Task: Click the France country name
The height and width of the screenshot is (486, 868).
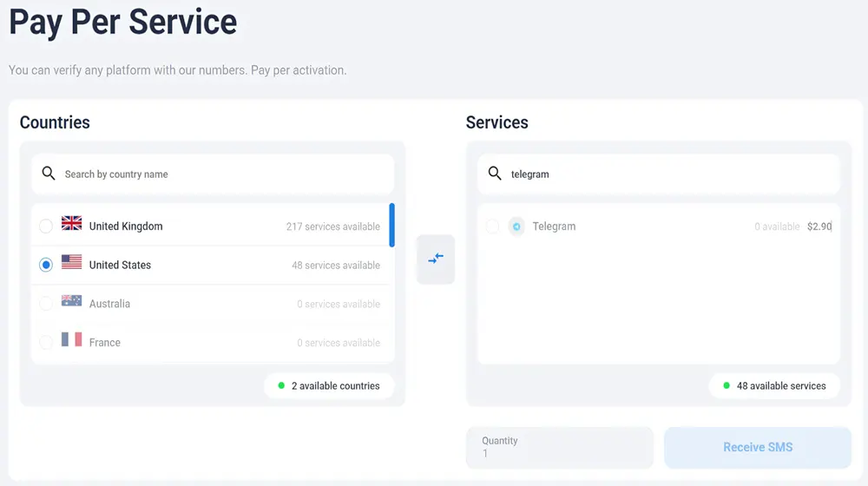Action: (105, 343)
